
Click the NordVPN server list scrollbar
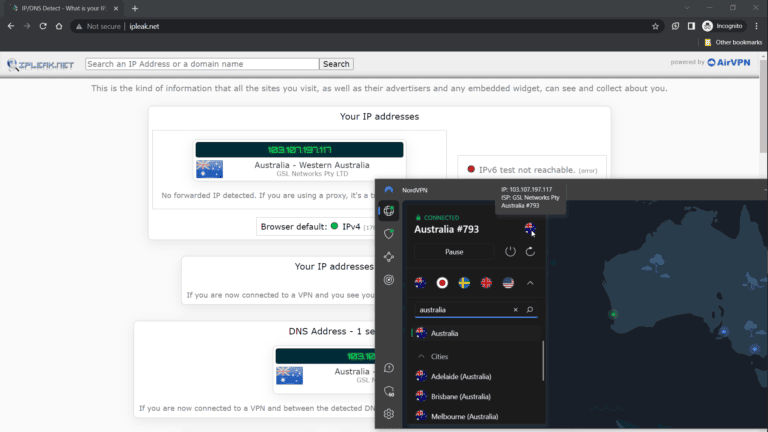(x=543, y=361)
